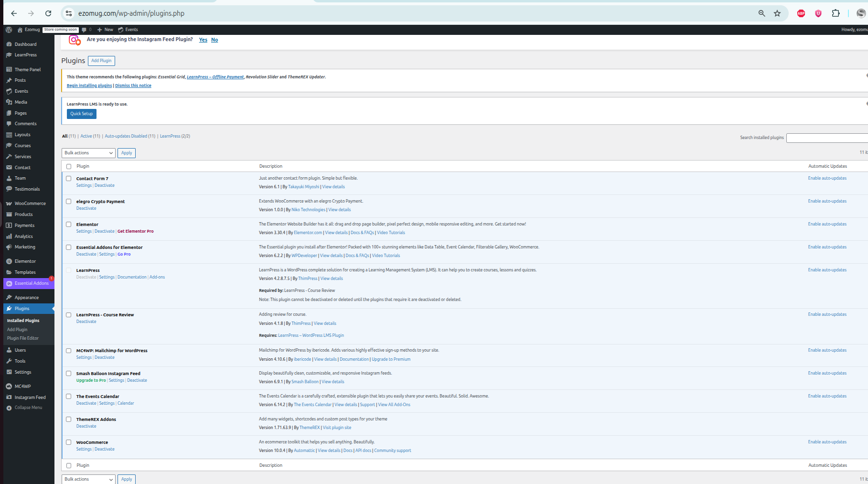Filter by Auto-updates Disabled (11)
Screen dimensions: 868x484
[x=130, y=136]
